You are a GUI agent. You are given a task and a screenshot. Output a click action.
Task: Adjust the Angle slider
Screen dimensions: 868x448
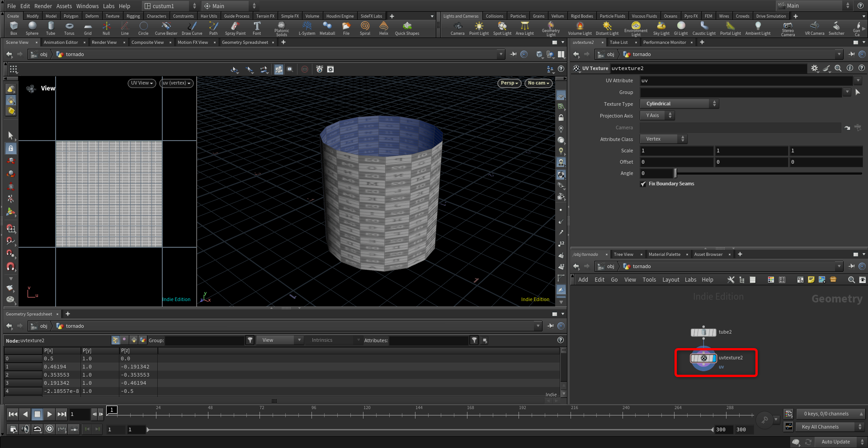click(675, 174)
